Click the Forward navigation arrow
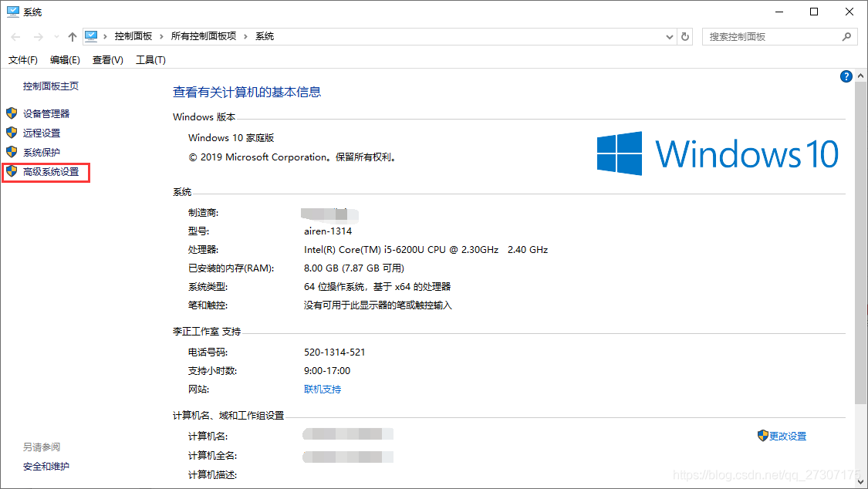Viewport: 868px width, 489px height. (x=39, y=37)
